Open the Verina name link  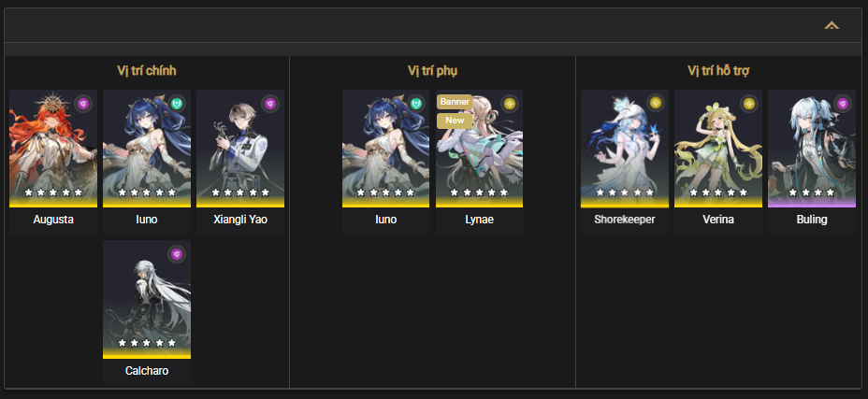718,220
